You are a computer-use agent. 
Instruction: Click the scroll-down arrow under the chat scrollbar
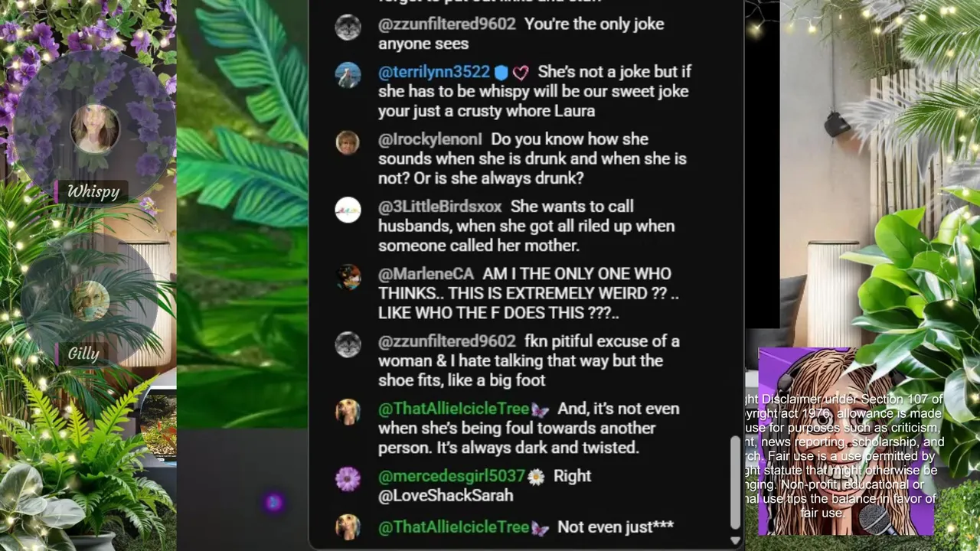(x=735, y=541)
